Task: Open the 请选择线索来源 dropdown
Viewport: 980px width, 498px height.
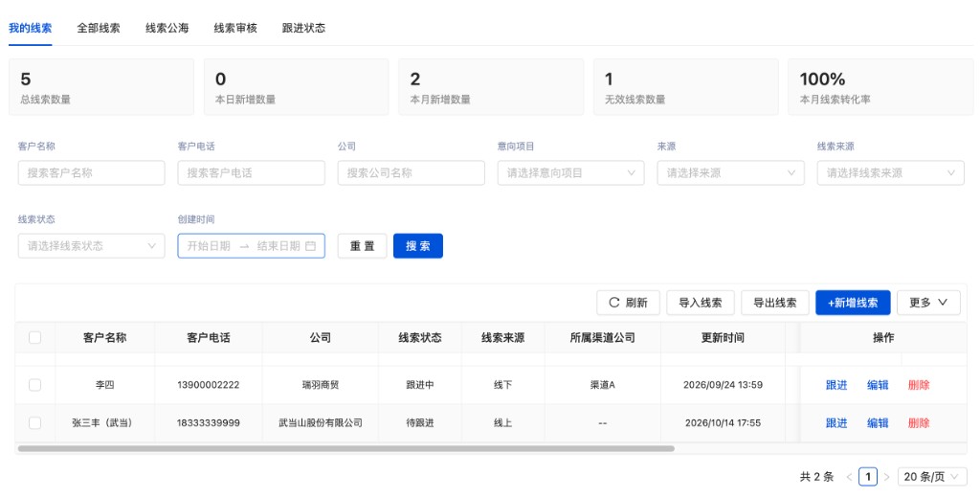Action: coord(891,172)
